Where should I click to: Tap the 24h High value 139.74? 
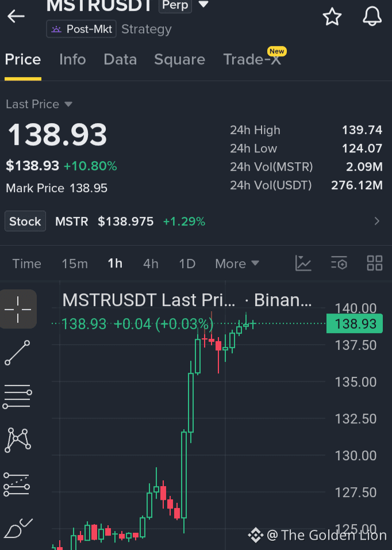(x=362, y=130)
